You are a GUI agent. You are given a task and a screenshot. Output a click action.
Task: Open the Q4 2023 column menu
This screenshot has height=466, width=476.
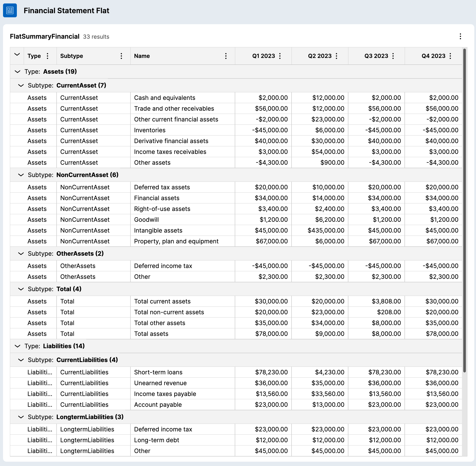[450, 56]
